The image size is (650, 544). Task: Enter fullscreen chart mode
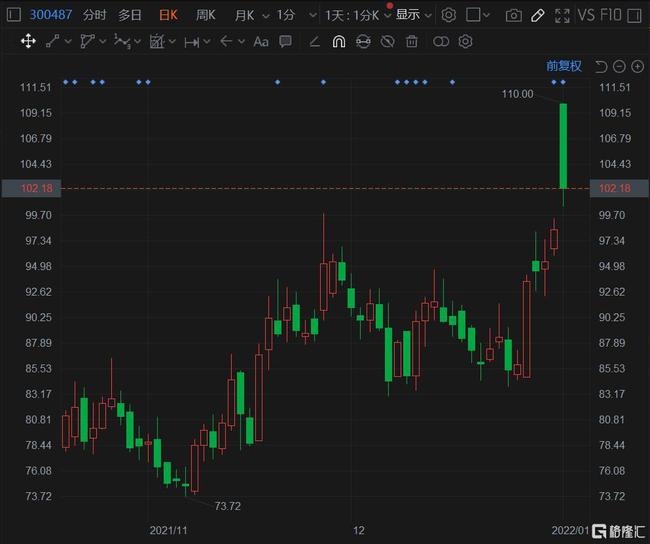pyautogui.click(x=562, y=16)
